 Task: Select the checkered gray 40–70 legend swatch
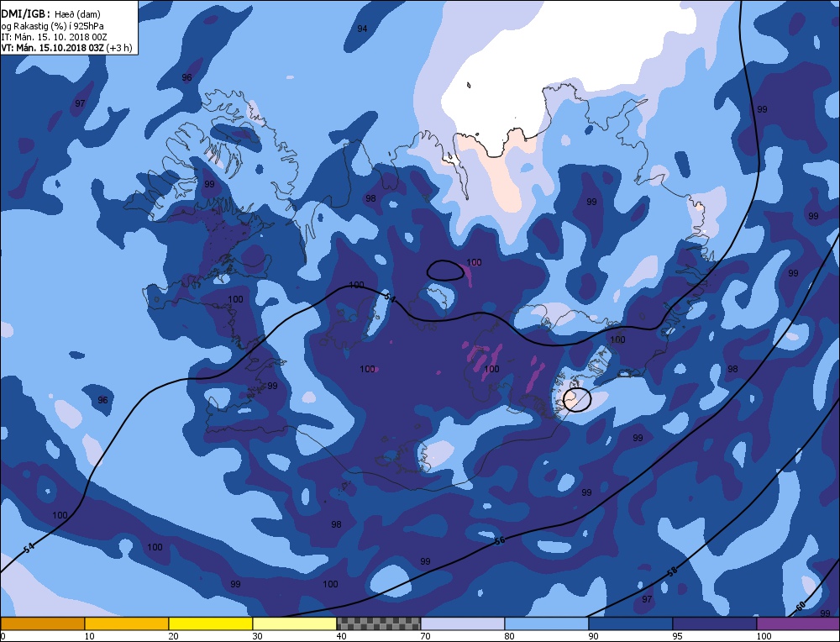[379, 624]
